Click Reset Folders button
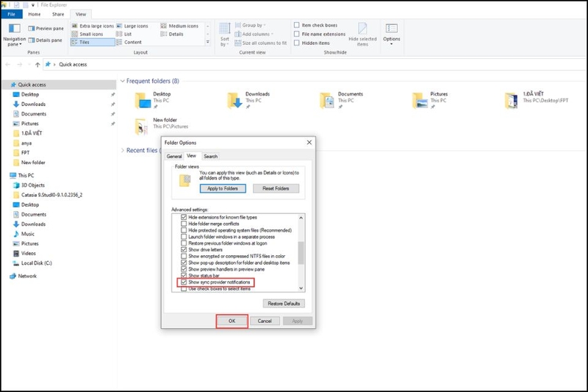 276,189
